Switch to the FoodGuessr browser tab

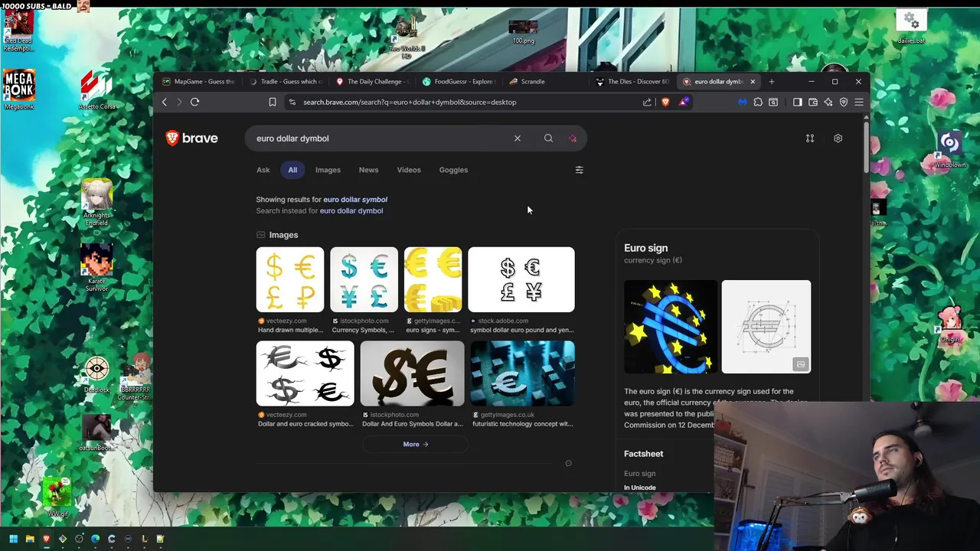pyautogui.click(x=458, y=81)
